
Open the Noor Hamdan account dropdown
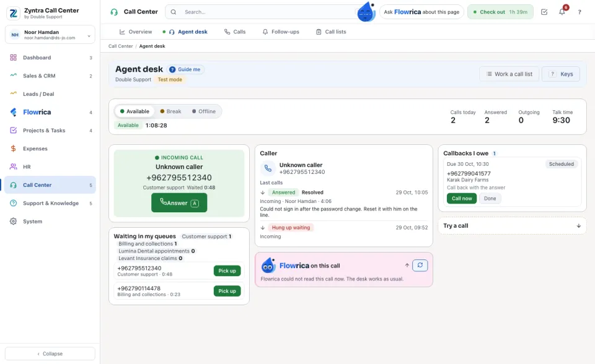[x=50, y=35]
